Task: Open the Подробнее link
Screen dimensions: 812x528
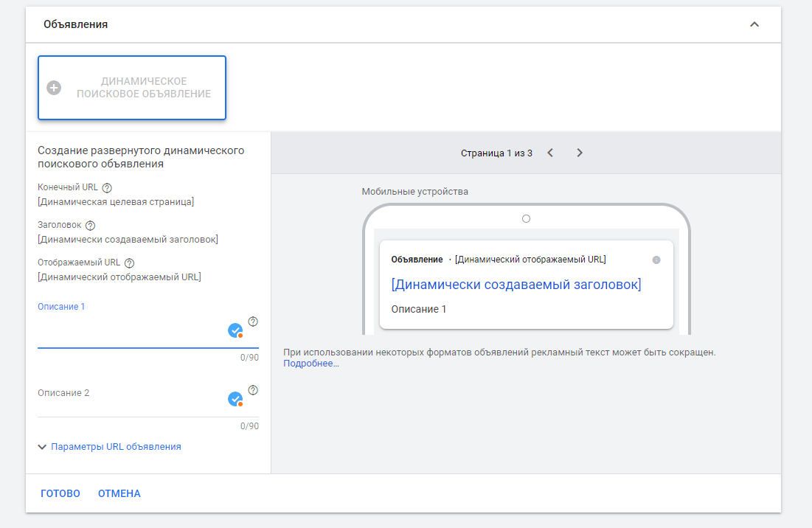Action: 311,364
